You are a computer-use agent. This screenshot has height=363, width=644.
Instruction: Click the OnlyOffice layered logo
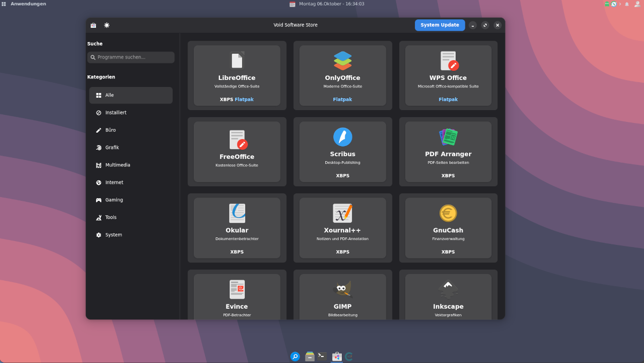342,61
